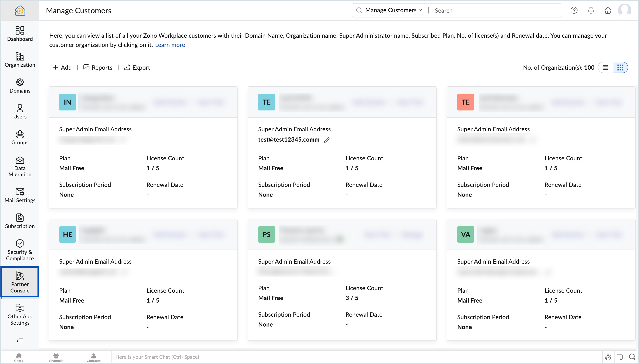This screenshot has height=364, width=639.
Task: Open Contacts tab in bottom bar
Action: point(94,357)
